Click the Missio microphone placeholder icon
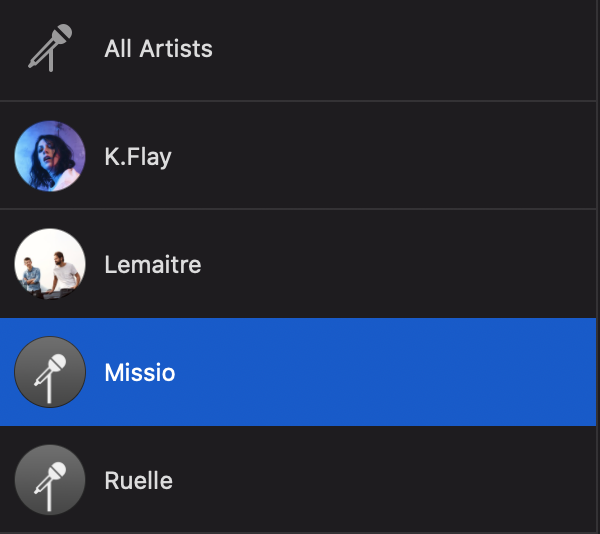The image size is (600, 534). 50,372
